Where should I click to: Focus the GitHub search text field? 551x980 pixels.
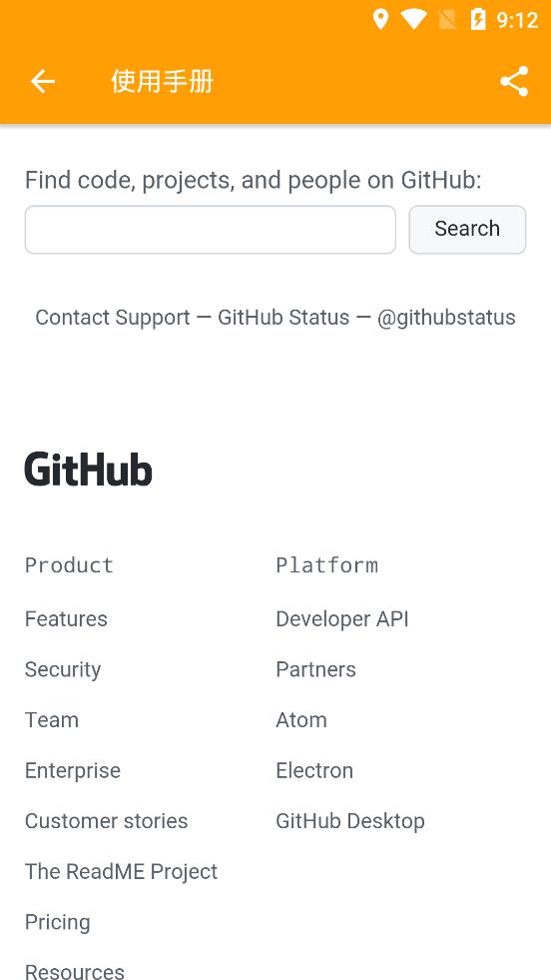[211, 230]
